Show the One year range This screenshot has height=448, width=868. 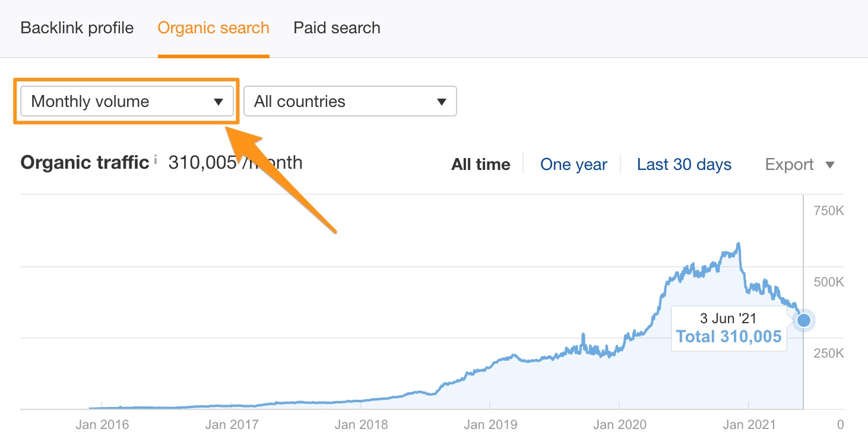coord(574,165)
